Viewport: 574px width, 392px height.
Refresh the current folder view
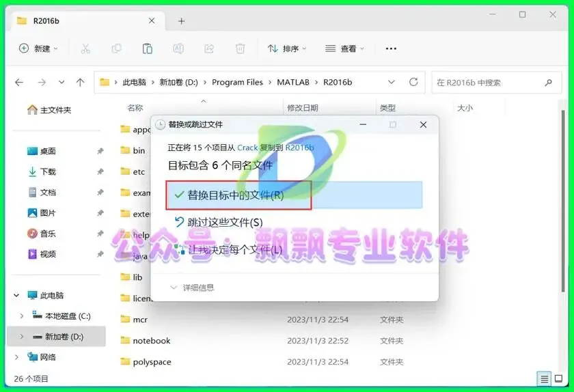(x=413, y=82)
